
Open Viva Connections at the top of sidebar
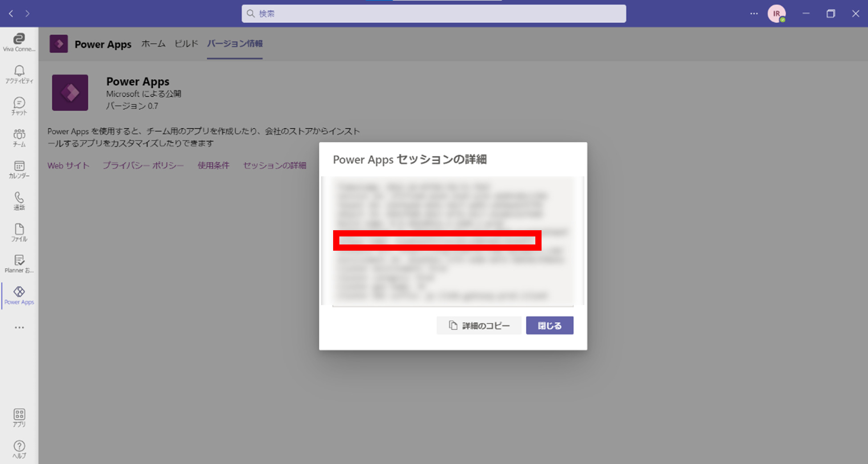coord(19,42)
